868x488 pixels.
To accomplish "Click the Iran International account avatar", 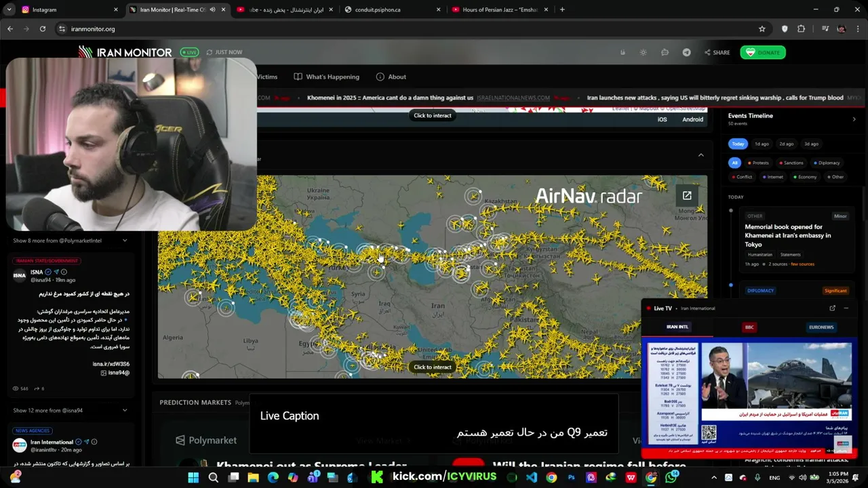I will (x=20, y=445).
